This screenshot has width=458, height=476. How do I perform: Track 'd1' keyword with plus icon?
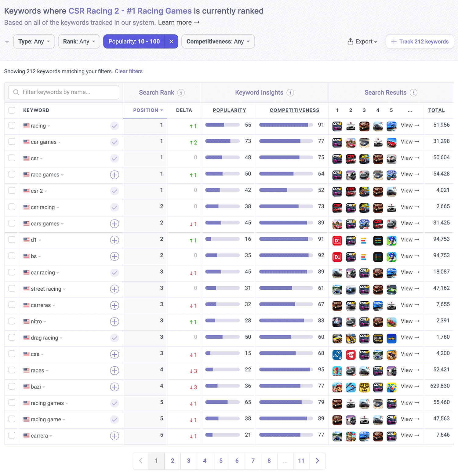click(114, 240)
